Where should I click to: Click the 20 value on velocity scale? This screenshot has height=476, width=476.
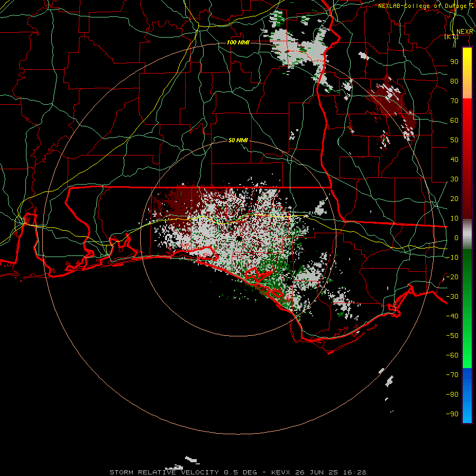pos(454,199)
